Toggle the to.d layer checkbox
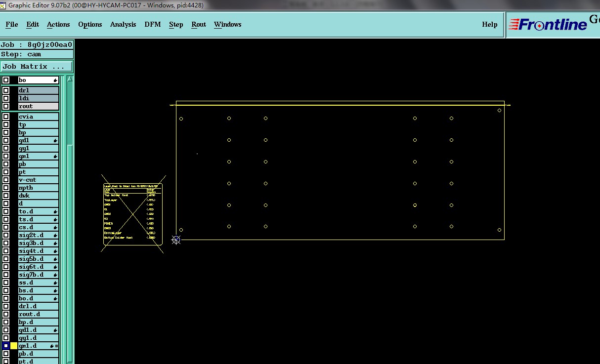The width and height of the screenshot is (600, 364). pos(6,211)
